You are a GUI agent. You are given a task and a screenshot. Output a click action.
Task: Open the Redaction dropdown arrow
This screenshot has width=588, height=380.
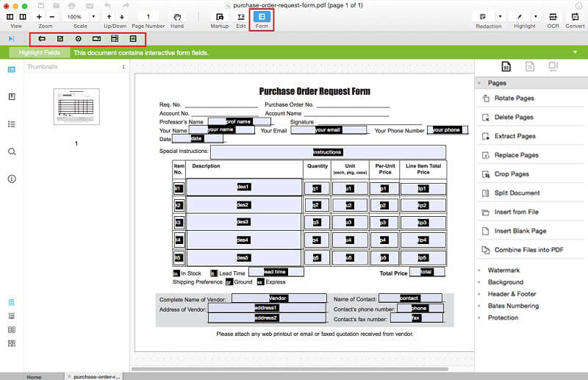[x=500, y=17]
